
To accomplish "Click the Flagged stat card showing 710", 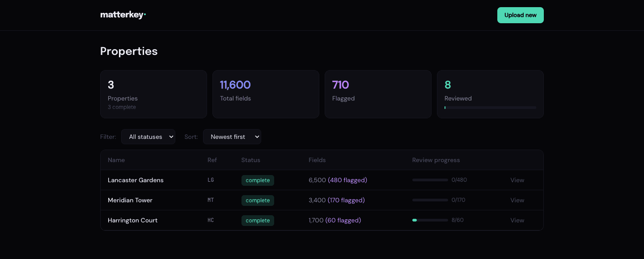I will [378, 94].
